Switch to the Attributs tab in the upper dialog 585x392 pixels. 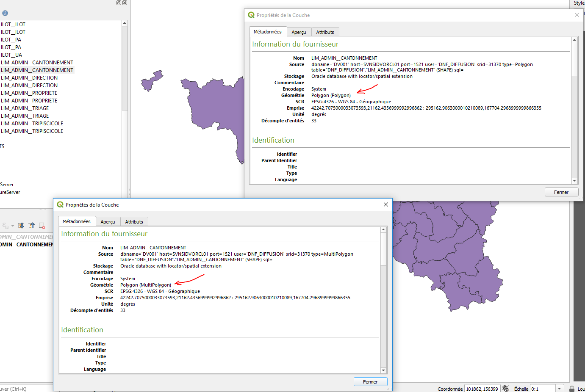pos(325,32)
